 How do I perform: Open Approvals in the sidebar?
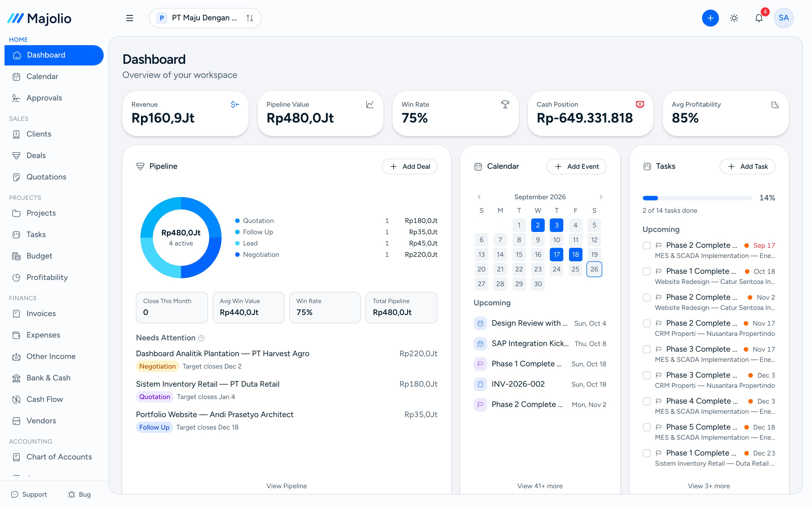click(x=54, y=98)
